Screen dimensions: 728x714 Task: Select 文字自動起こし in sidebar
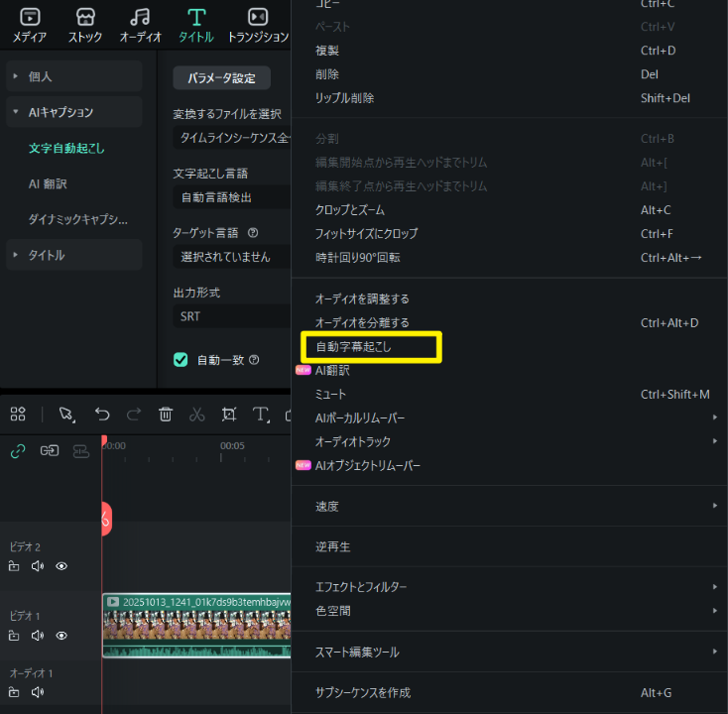coord(66,148)
